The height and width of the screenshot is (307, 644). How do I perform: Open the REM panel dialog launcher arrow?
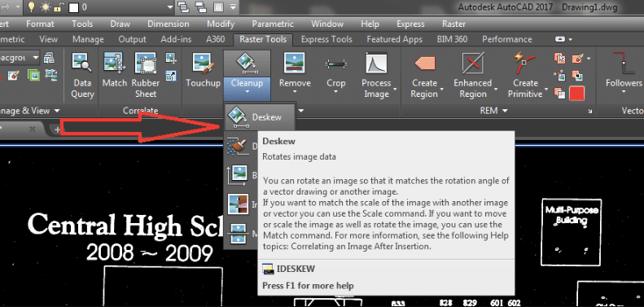coord(589,111)
